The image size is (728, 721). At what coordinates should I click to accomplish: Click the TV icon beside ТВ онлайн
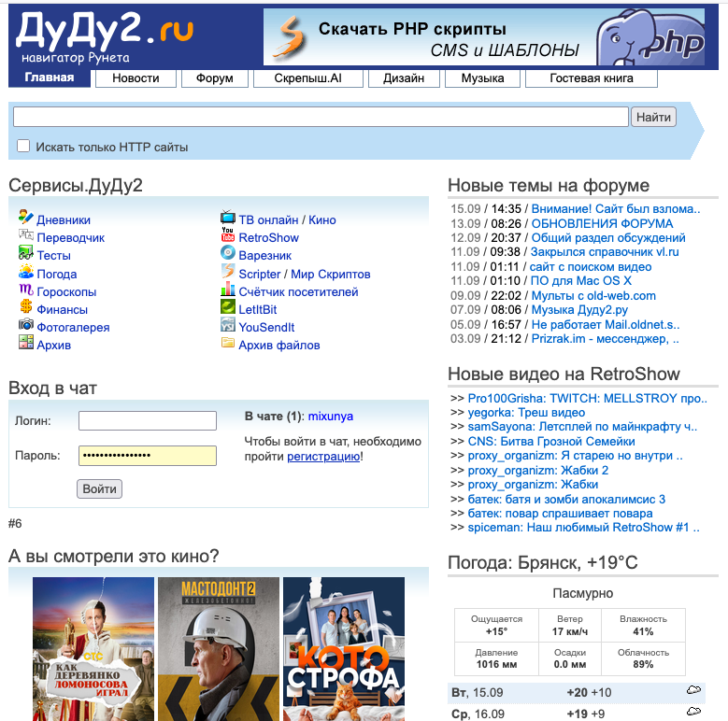click(228, 217)
